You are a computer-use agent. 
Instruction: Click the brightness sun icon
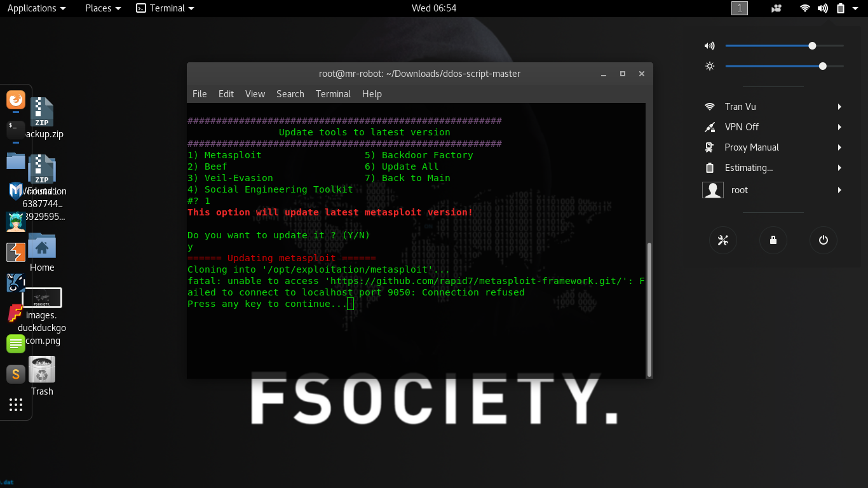(710, 66)
